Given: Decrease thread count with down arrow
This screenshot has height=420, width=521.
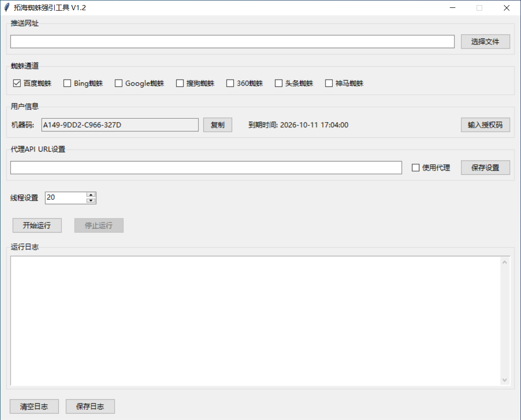Looking at the screenshot, I should point(91,201).
